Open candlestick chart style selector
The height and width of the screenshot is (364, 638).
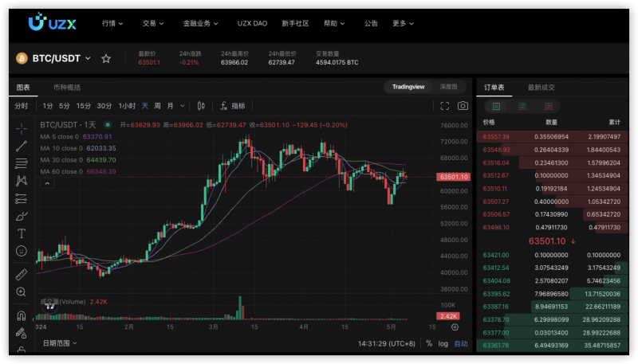pos(201,106)
